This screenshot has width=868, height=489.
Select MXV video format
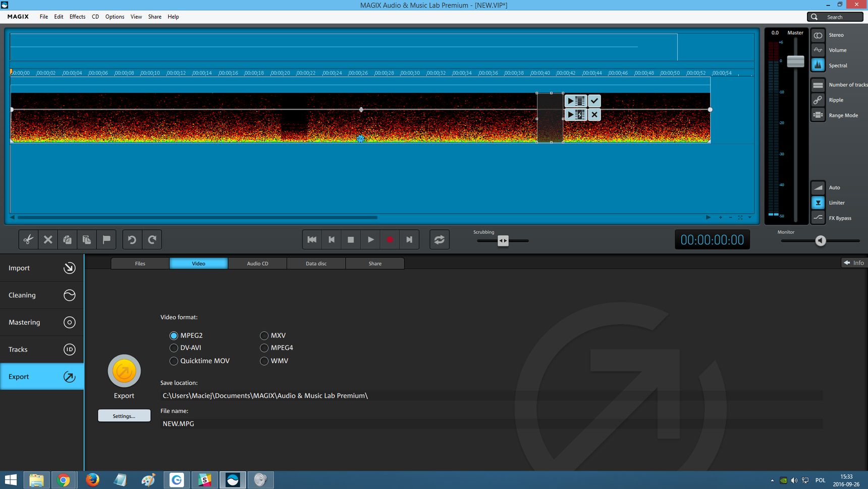pos(264,335)
